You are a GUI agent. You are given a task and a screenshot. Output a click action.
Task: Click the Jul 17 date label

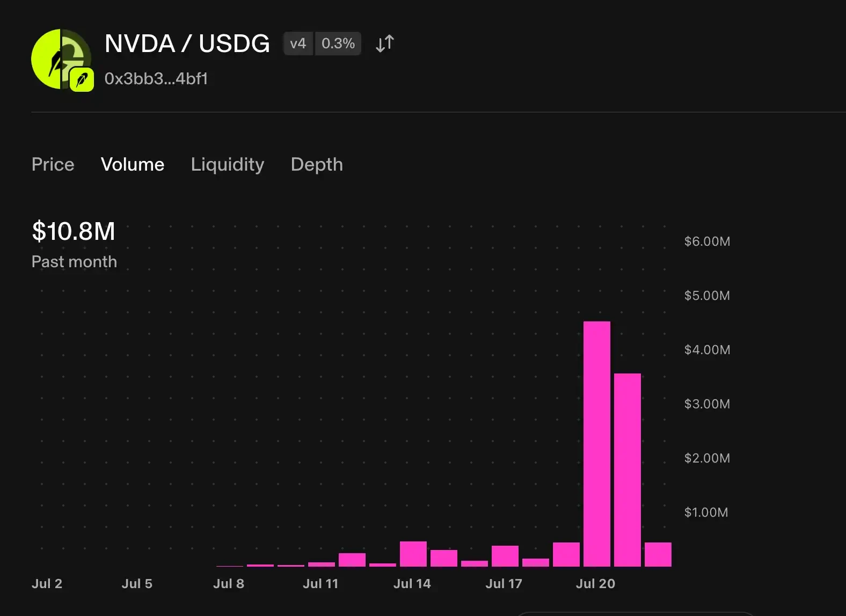[504, 584]
